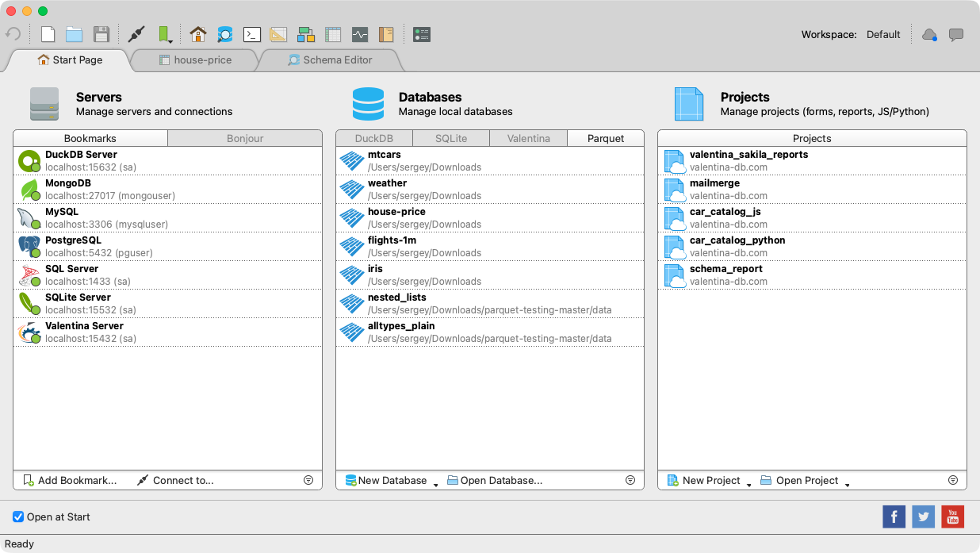This screenshot has height=553, width=980.
Task: Switch to the house-price tab
Action: tap(195, 60)
